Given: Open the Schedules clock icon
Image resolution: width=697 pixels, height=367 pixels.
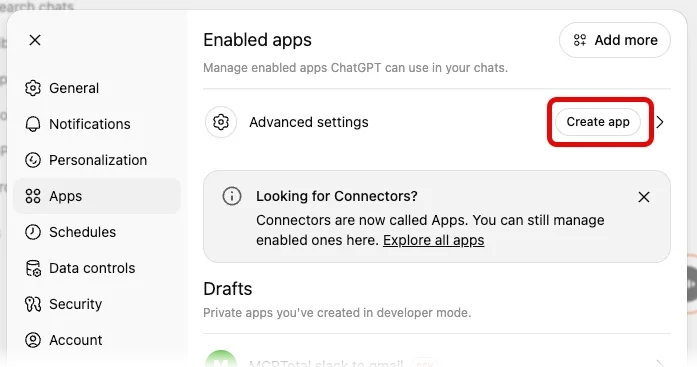Looking at the screenshot, I should click(33, 232).
